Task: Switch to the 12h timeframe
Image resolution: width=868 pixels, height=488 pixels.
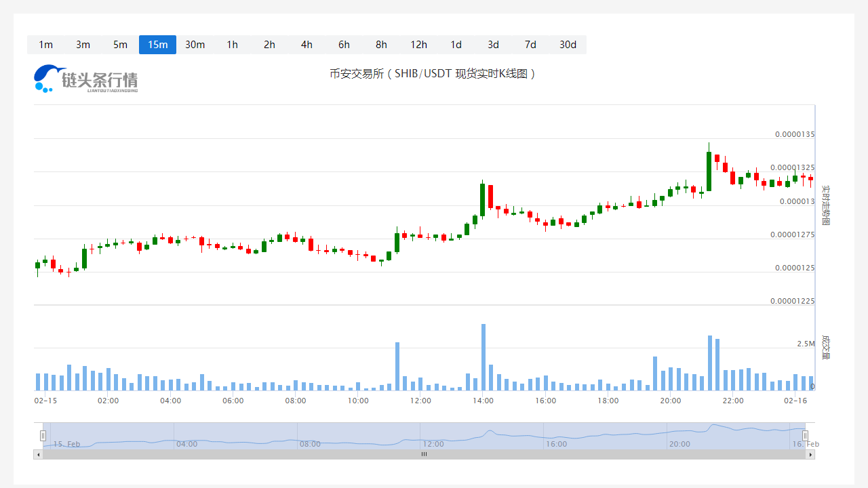Action: (418, 45)
